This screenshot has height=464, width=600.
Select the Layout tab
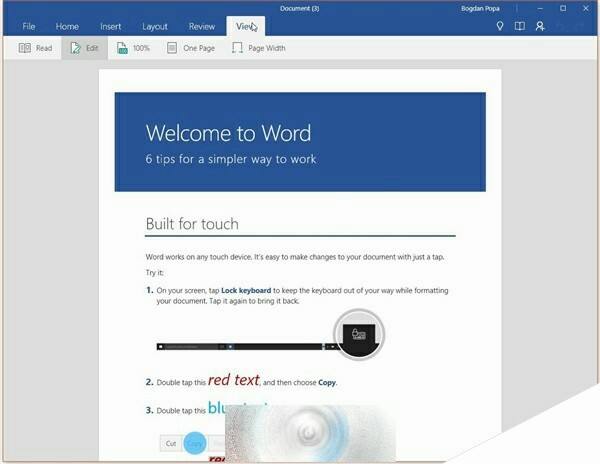155,26
